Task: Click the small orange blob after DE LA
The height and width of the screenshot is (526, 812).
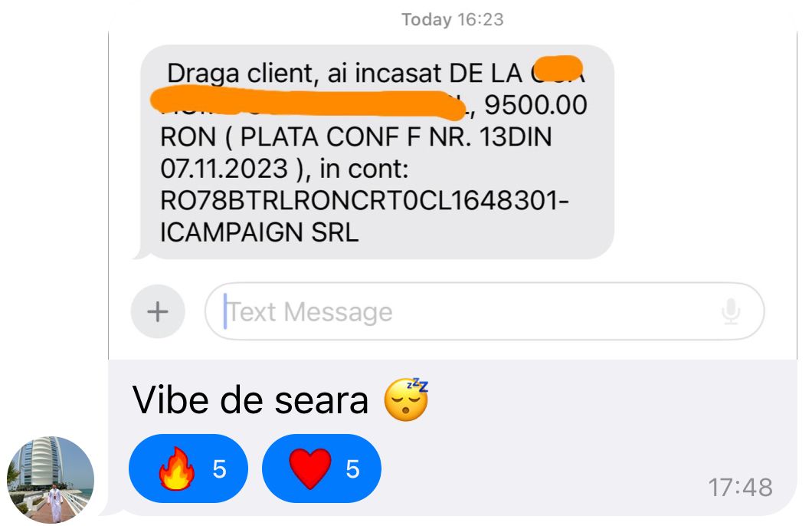Action: 558,68
